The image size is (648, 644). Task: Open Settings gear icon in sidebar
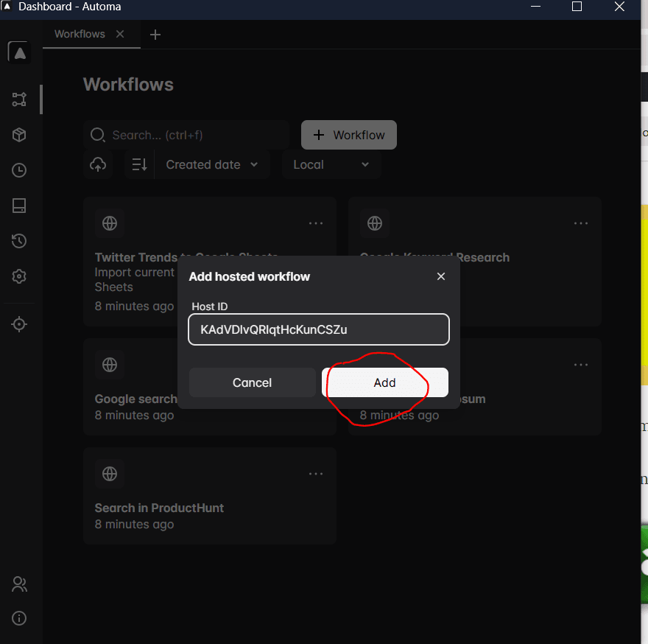[19, 276]
